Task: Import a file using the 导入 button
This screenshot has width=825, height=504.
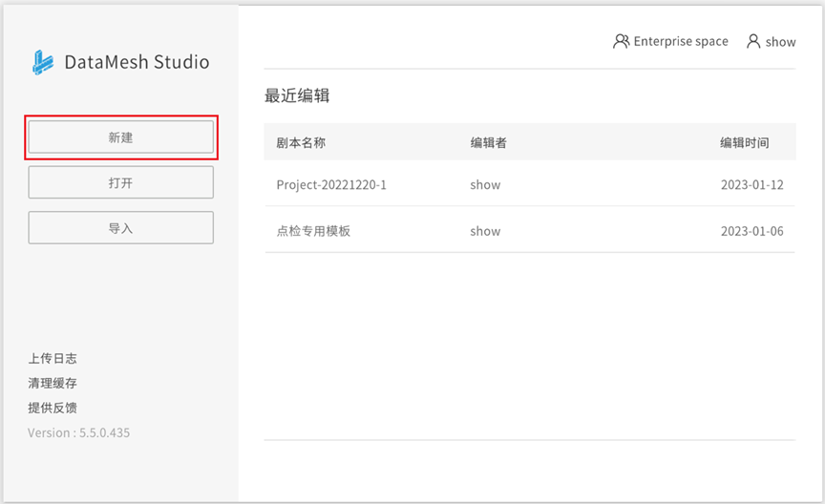Action: tap(121, 228)
